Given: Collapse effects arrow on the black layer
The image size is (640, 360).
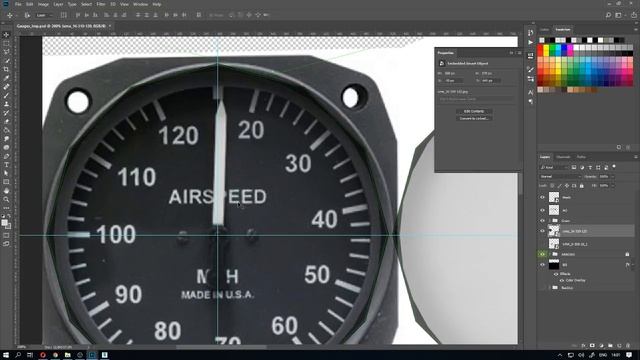Looking at the screenshot, I should click(x=632, y=265).
